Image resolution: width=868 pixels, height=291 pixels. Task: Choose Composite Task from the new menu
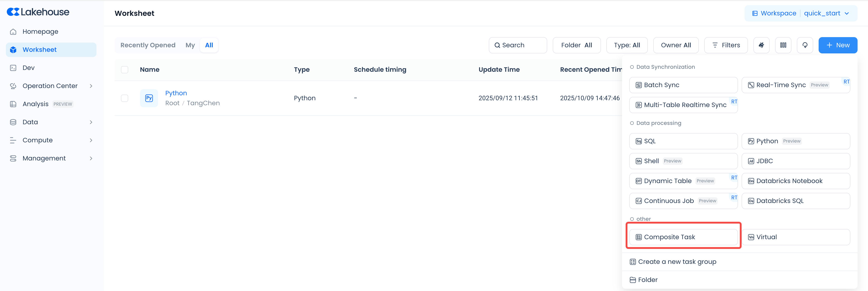[683, 237]
